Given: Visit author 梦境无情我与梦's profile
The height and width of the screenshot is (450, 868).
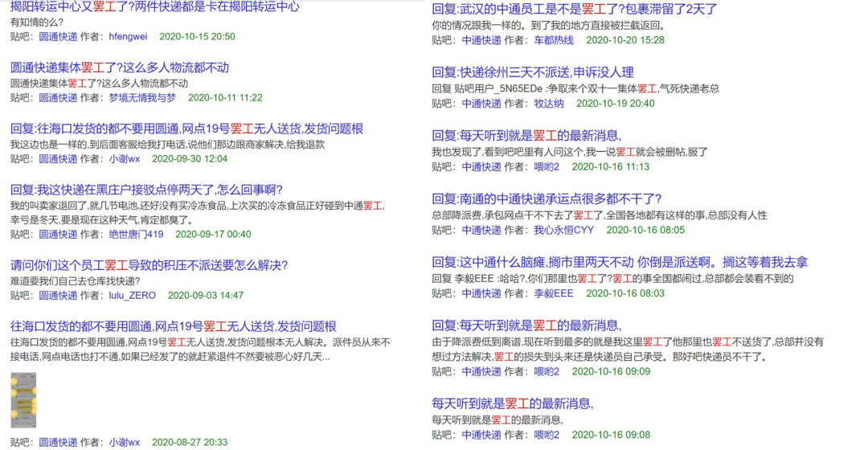Looking at the screenshot, I should [142, 97].
